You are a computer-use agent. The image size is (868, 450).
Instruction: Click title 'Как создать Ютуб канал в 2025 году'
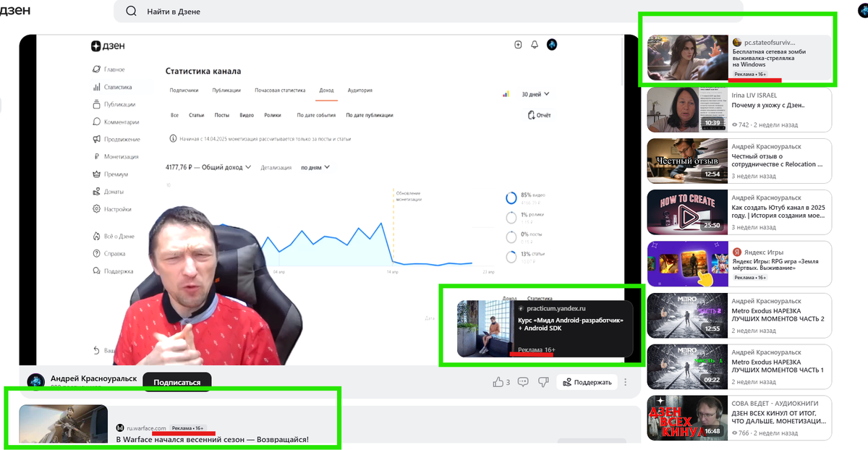click(x=778, y=211)
